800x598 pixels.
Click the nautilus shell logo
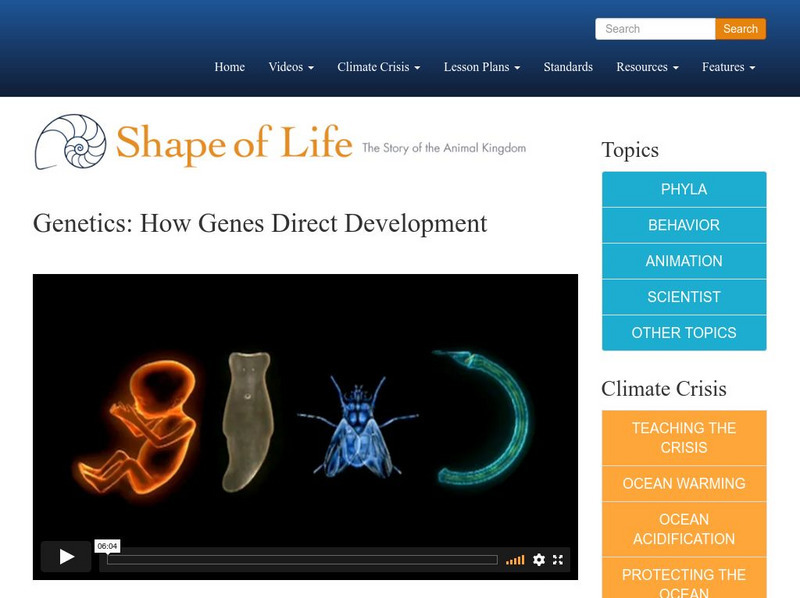click(x=70, y=142)
